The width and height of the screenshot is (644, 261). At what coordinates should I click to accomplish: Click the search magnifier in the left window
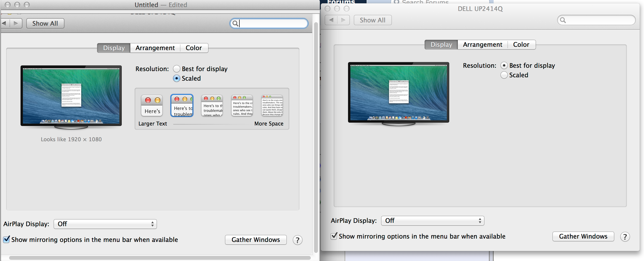(235, 23)
